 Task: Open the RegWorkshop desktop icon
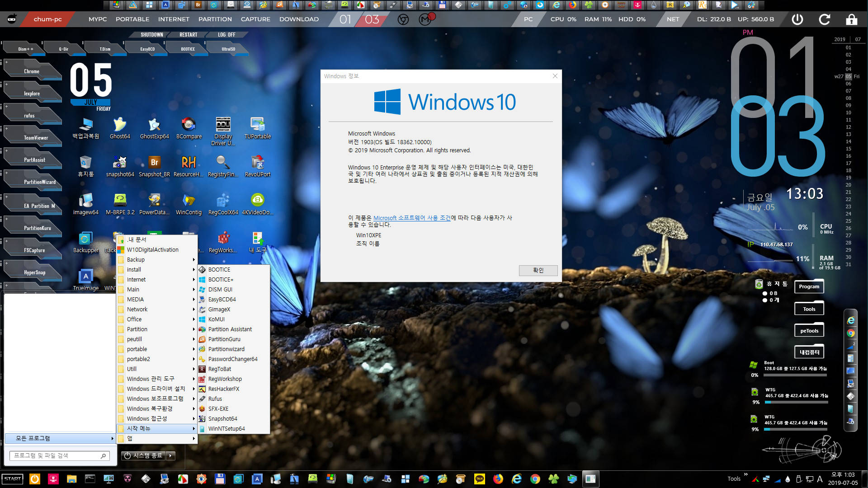click(x=223, y=242)
